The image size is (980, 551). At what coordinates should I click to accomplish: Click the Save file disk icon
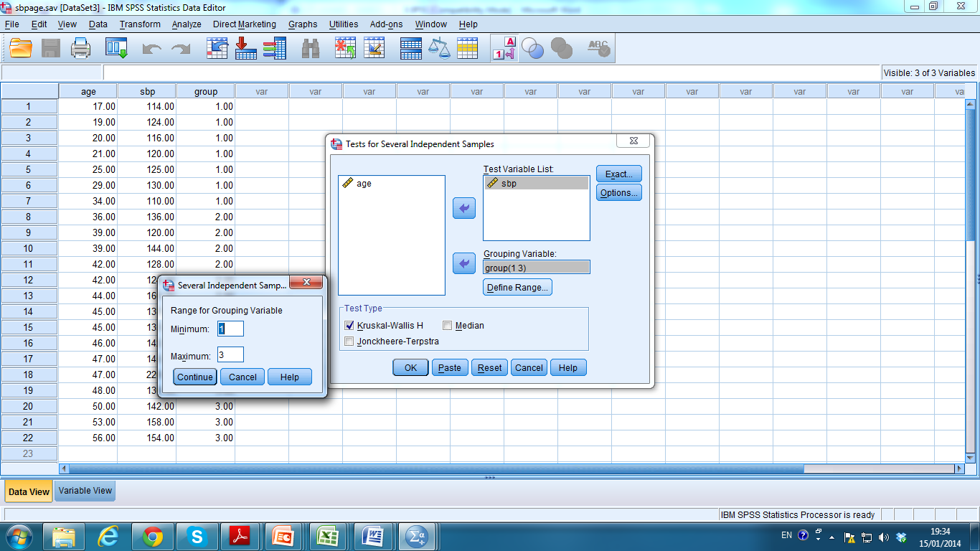51,48
